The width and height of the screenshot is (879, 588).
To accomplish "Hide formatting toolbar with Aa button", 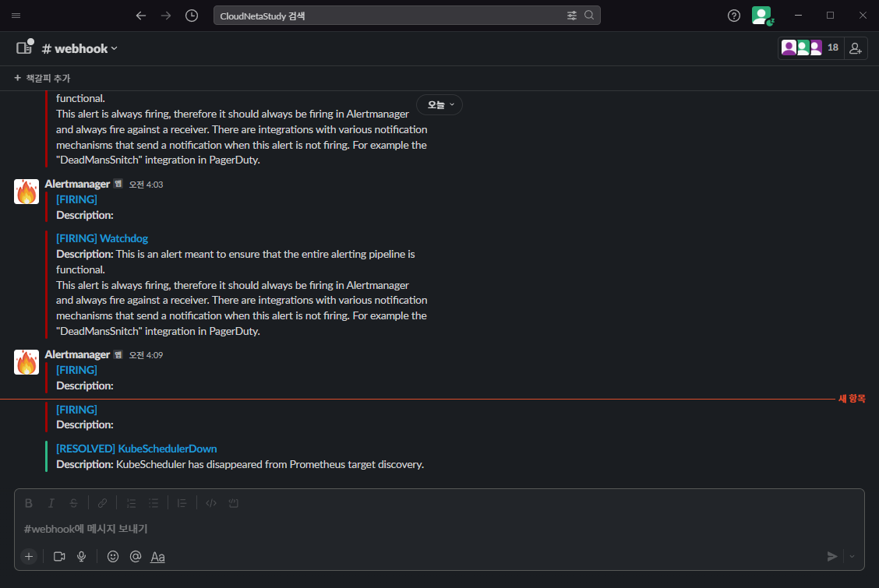I will 158,556.
